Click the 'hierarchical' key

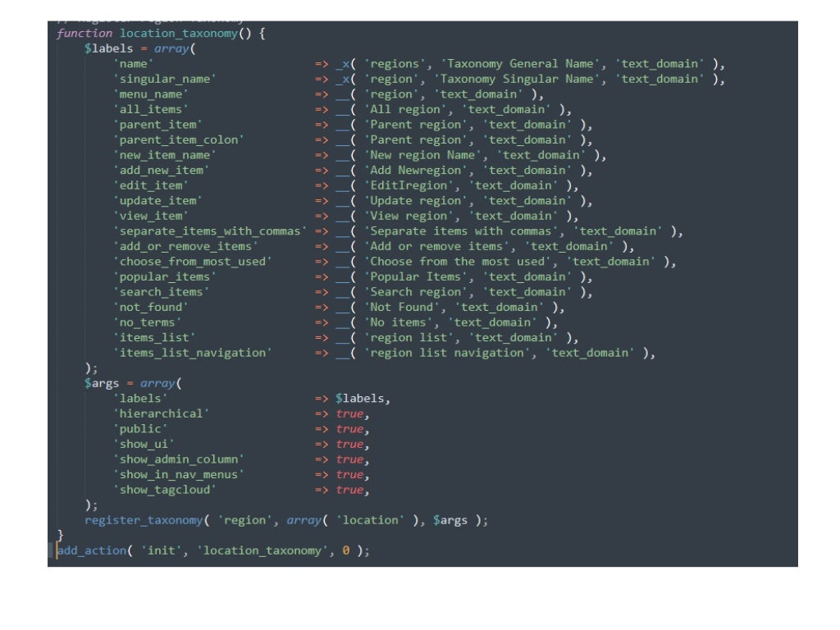[x=162, y=413]
